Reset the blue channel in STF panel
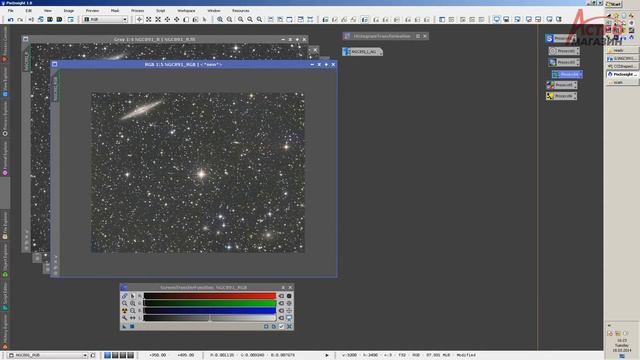640x360 pixels. click(x=281, y=311)
